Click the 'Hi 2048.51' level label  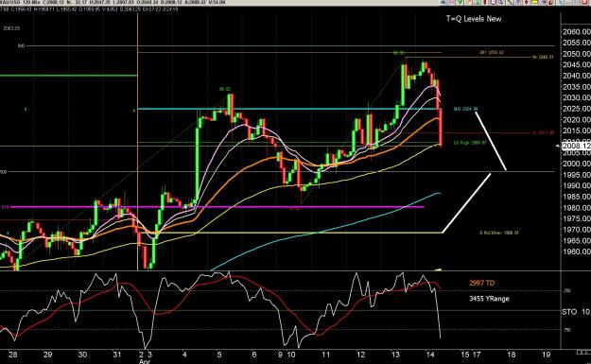[543, 58]
